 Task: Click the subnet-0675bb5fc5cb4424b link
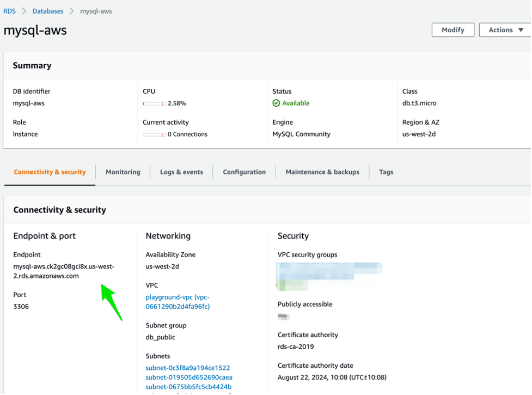187,387
